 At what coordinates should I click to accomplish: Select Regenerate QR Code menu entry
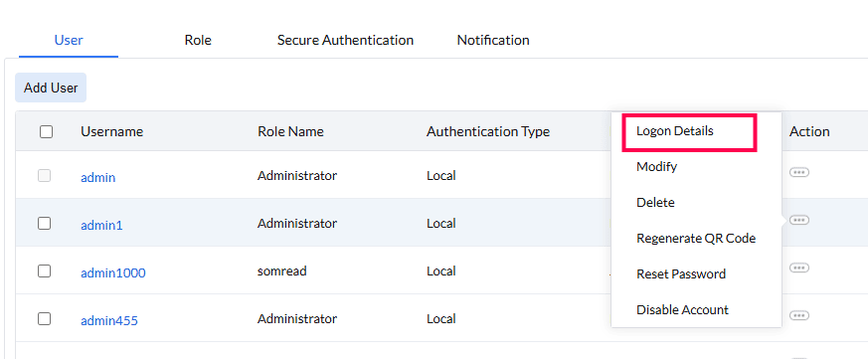coord(696,239)
